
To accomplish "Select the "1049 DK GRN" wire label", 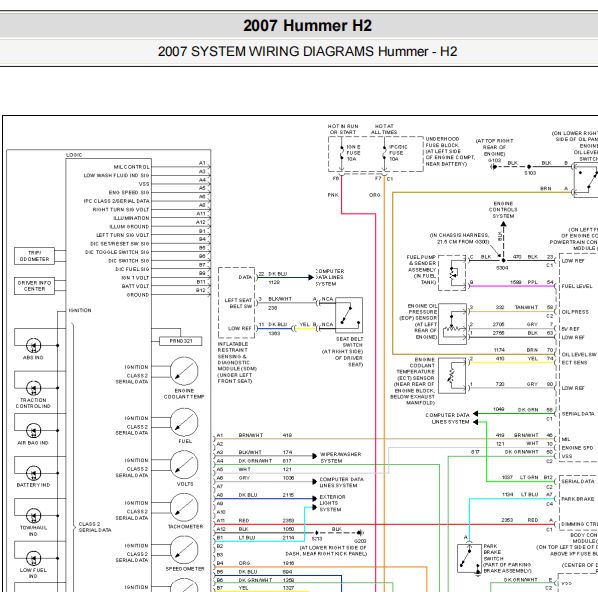I will click(x=515, y=410).
